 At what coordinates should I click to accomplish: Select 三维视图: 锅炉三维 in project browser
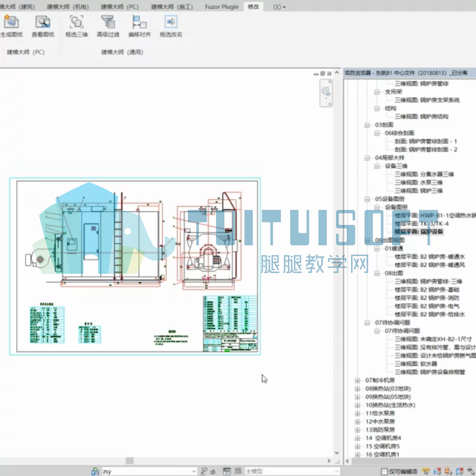pyautogui.click(x=419, y=190)
